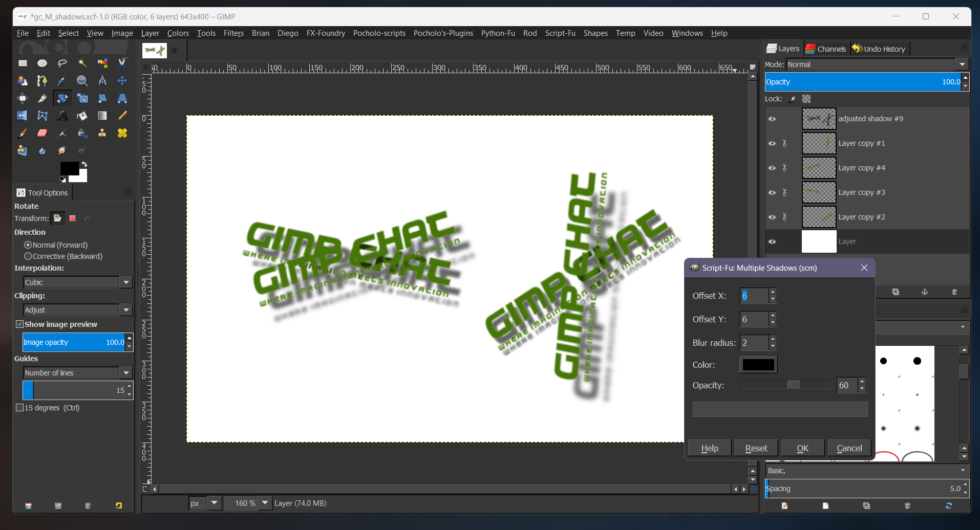Select Corrective (Backward) direction radio
This screenshot has height=530, width=980.
28,256
